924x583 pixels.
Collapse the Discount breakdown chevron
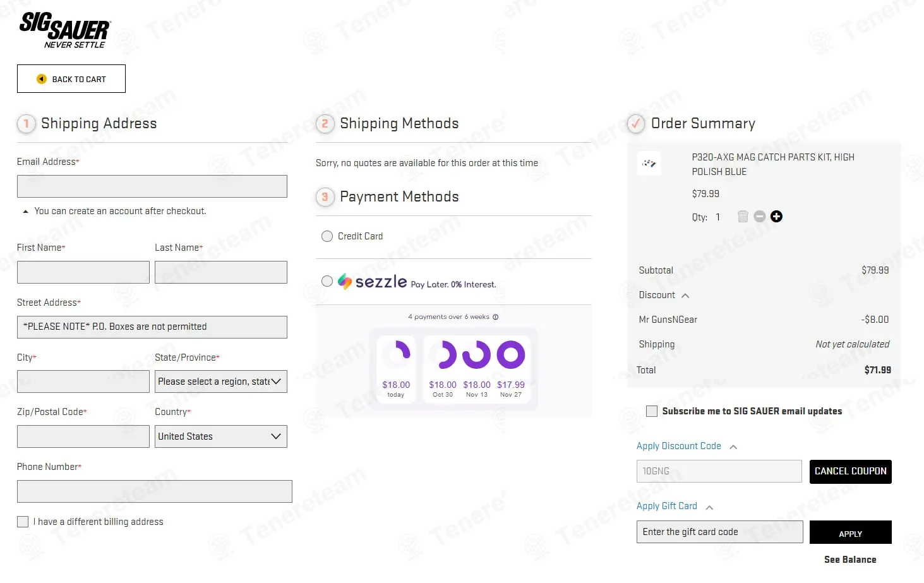pyautogui.click(x=685, y=296)
